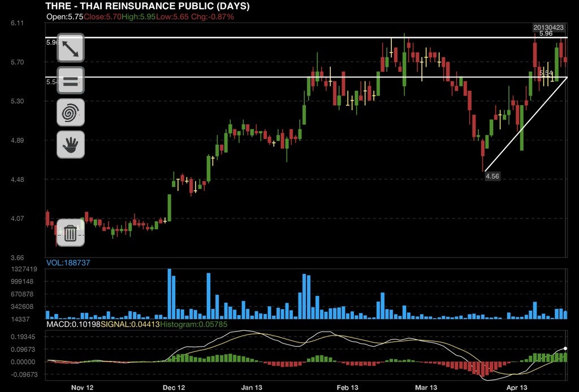Click the 1327419 volume axis label
This screenshot has height=392, width=579.
point(24,269)
